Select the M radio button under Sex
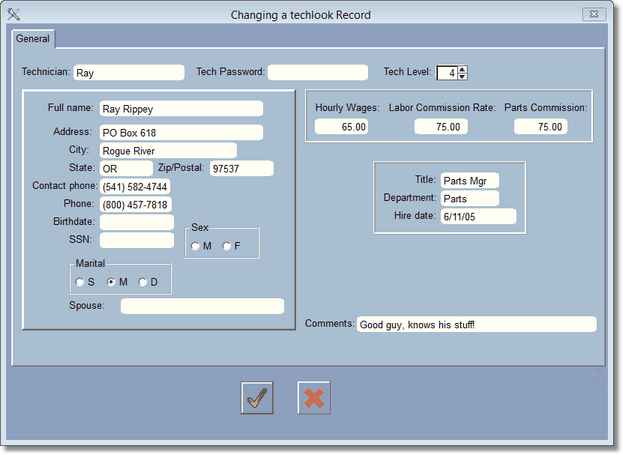Screen dimensions: 623x455 (x=196, y=246)
